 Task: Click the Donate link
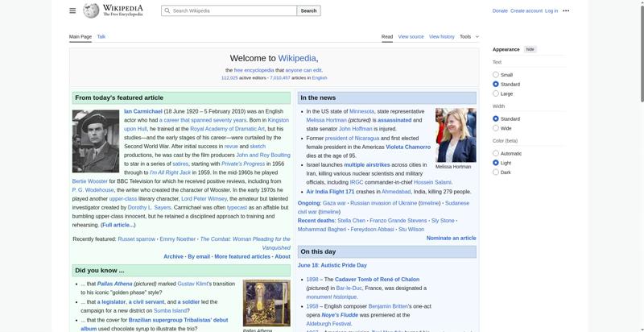tap(500, 10)
